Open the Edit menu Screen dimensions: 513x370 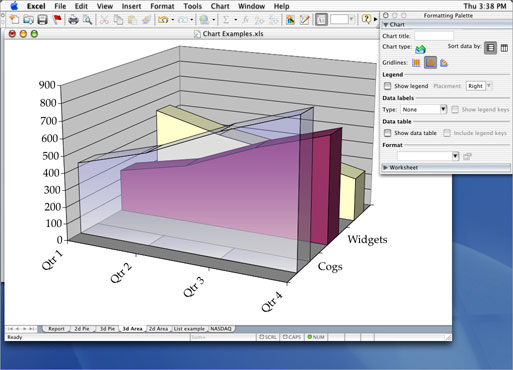[x=81, y=6]
